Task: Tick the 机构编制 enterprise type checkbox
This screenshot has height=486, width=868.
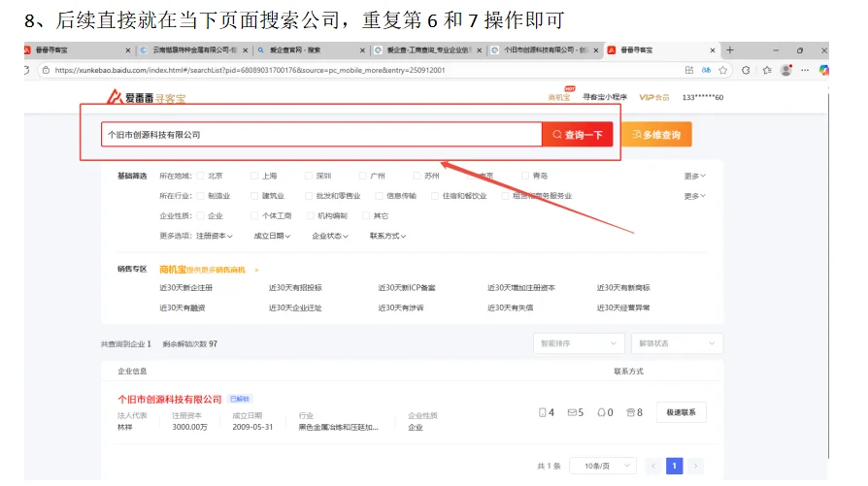Action: (x=310, y=215)
